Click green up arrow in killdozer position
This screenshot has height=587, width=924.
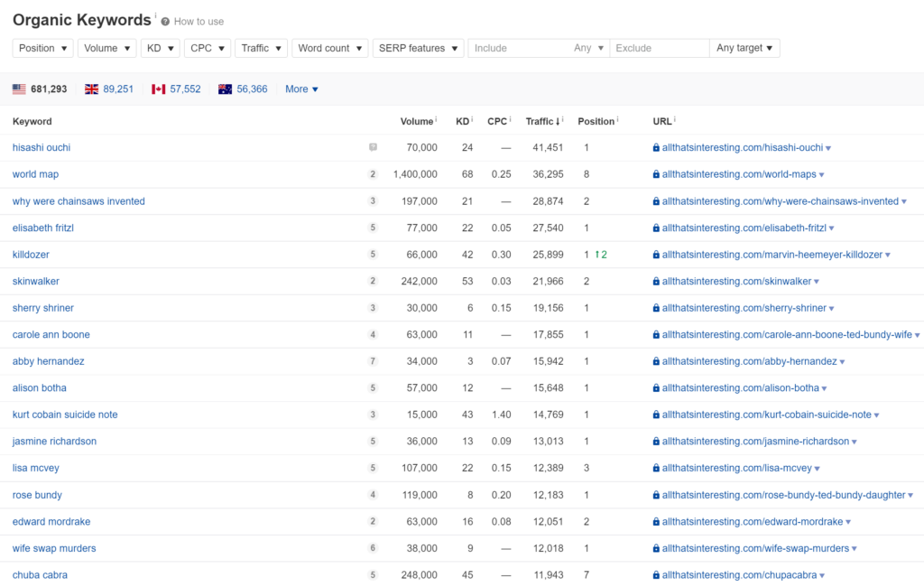click(x=597, y=255)
